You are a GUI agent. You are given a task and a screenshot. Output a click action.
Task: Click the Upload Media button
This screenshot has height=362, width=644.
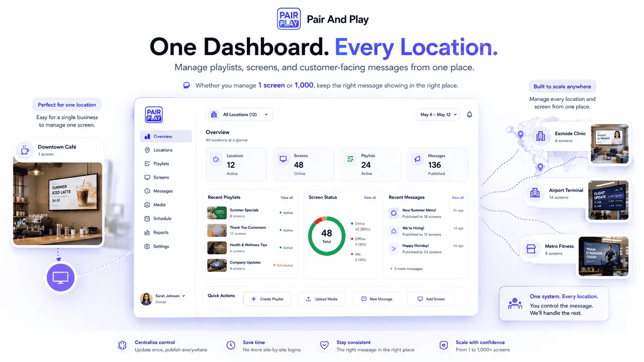point(322,299)
